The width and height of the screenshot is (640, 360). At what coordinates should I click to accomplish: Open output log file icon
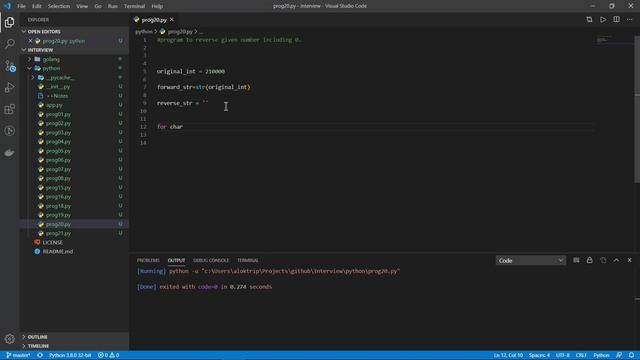(x=603, y=260)
